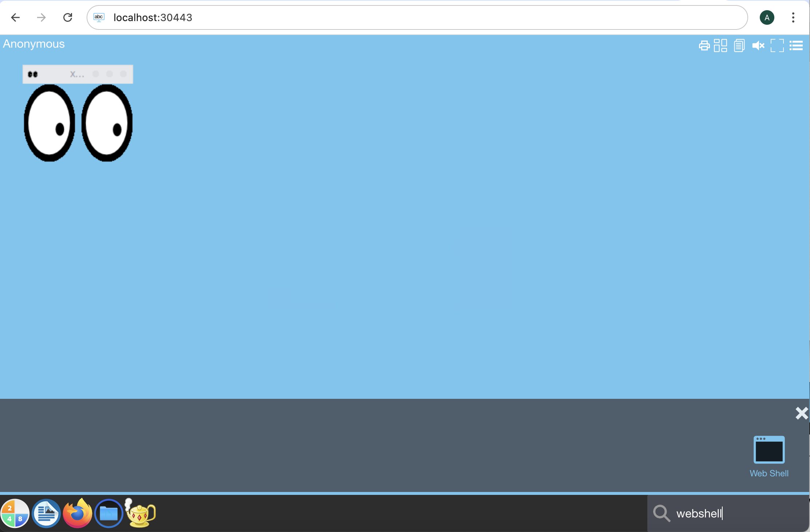Click the xeyes window eyes icon

33,74
